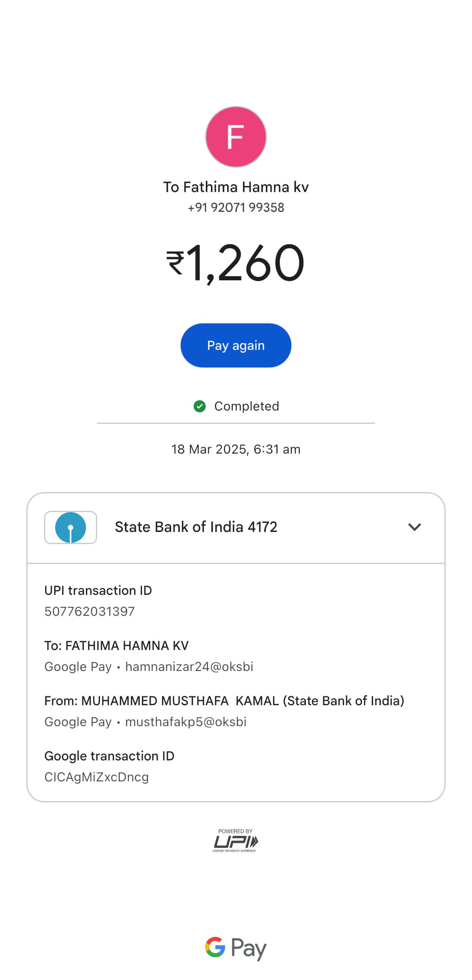Viewport: 472px width, 980px height.
Task: Tap the phone number +91 92071 99358
Action: coord(236,208)
